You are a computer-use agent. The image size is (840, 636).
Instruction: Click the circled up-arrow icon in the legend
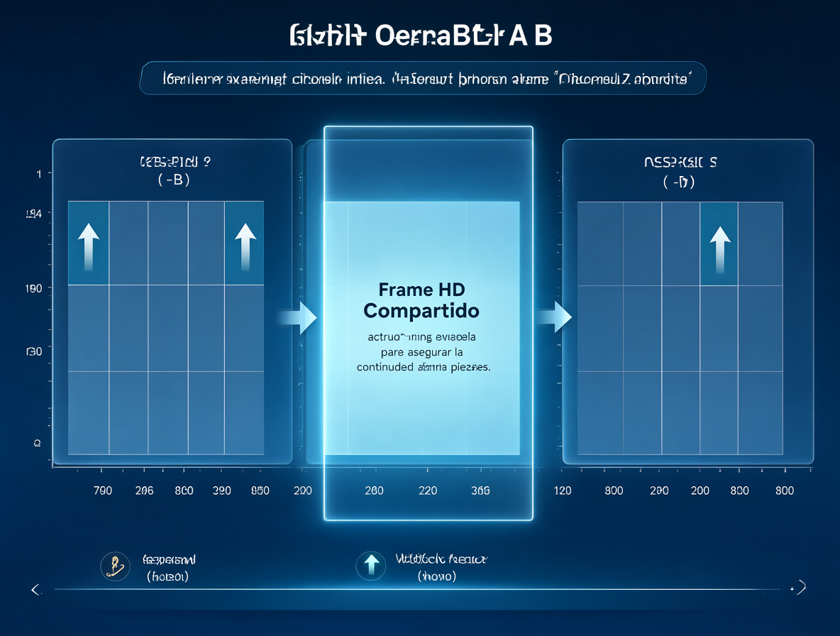[371, 566]
